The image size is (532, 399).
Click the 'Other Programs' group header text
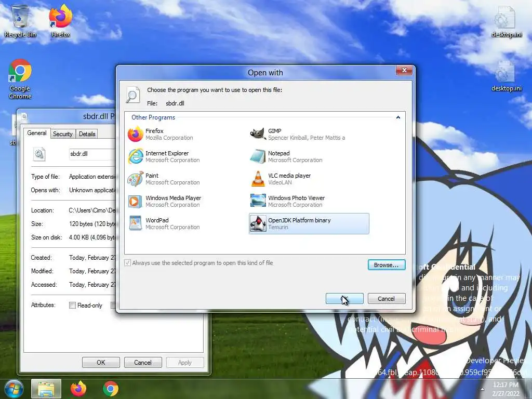pos(153,117)
